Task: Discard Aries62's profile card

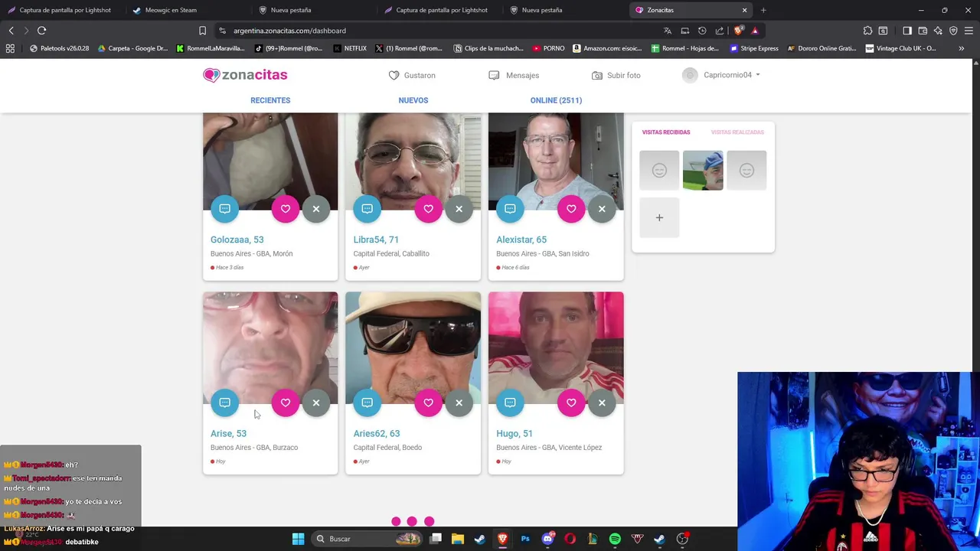Action: tap(459, 403)
